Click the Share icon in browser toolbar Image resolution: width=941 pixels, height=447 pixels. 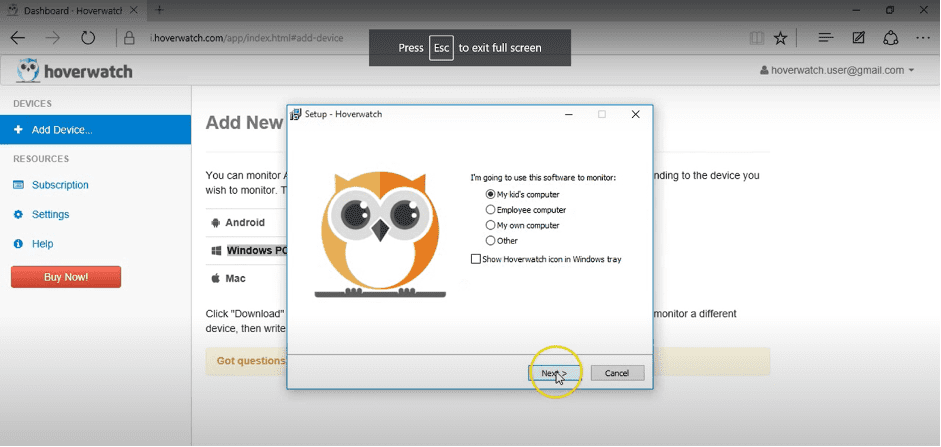(x=891, y=38)
